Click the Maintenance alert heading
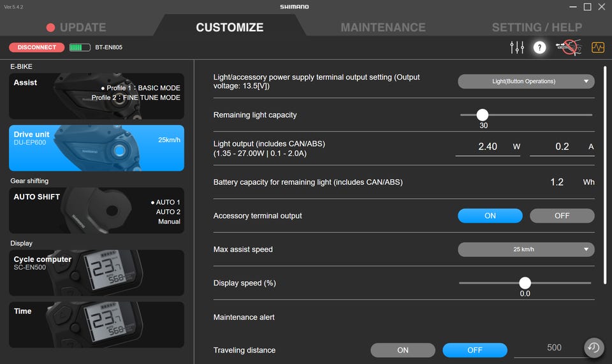The width and height of the screenshot is (612, 364). tap(244, 317)
